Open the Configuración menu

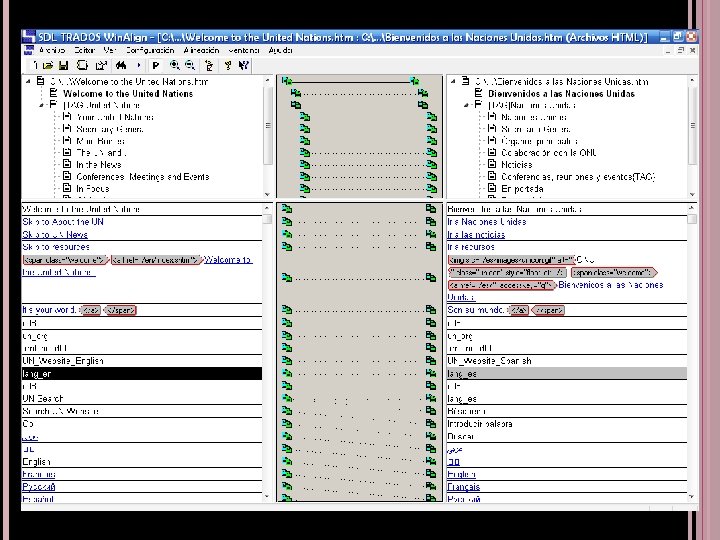150,50
